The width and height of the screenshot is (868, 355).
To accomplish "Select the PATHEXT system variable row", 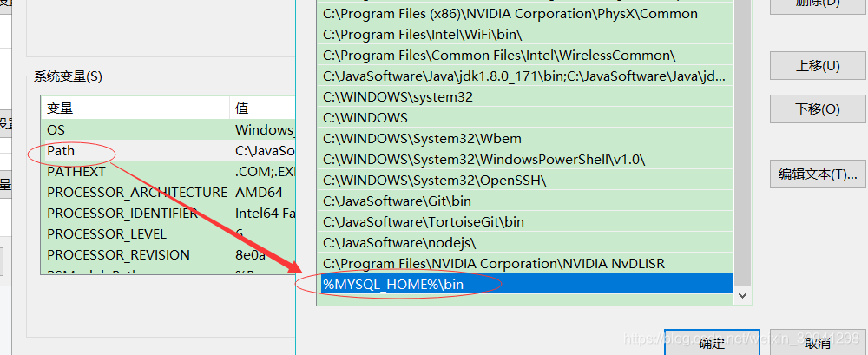I will click(x=168, y=172).
